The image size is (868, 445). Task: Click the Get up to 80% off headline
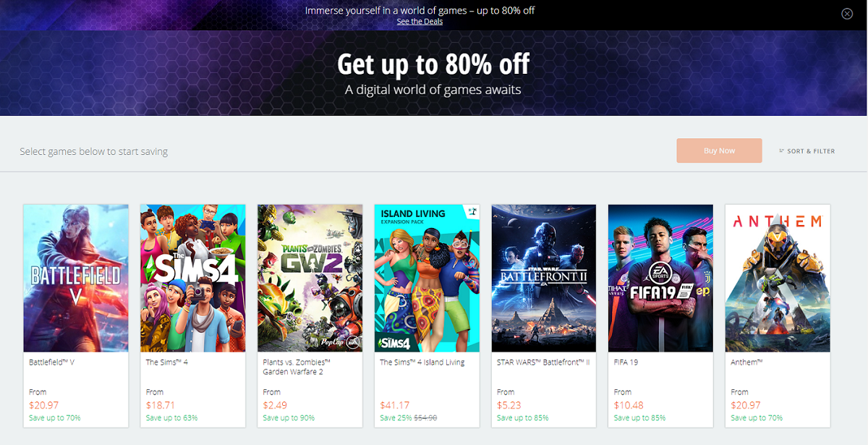tap(433, 64)
